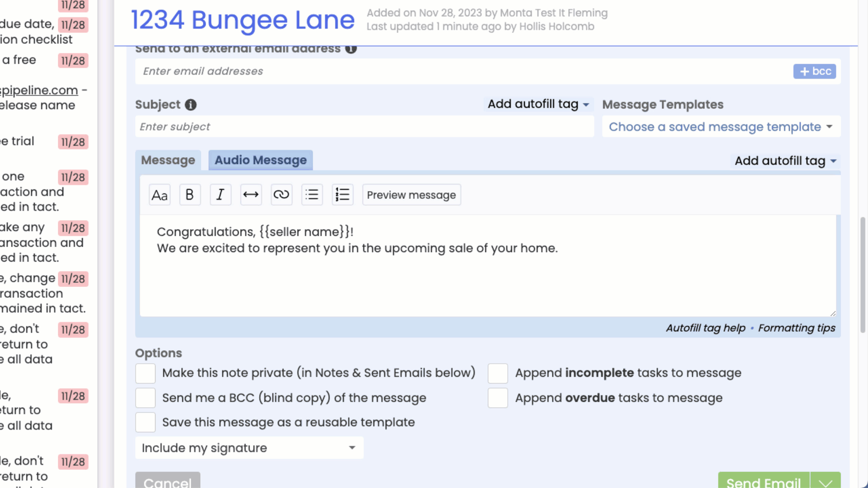Check Append overdue tasks to message
The image size is (868, 488).
[498, 398]
